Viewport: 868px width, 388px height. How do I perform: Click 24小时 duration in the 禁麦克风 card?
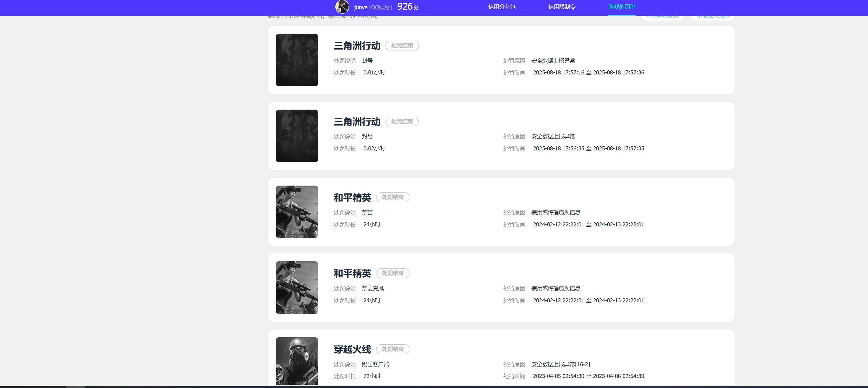point(372,300)
